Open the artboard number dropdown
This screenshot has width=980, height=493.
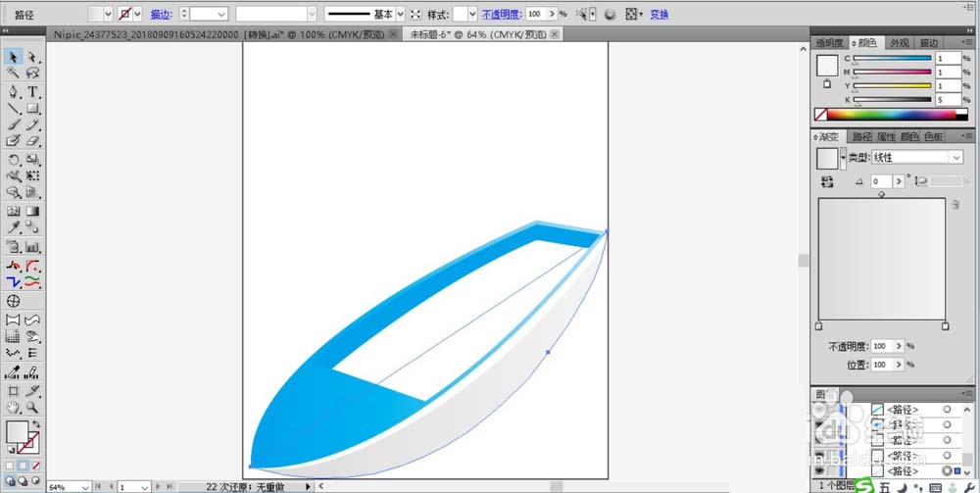(x=144, y=487)
